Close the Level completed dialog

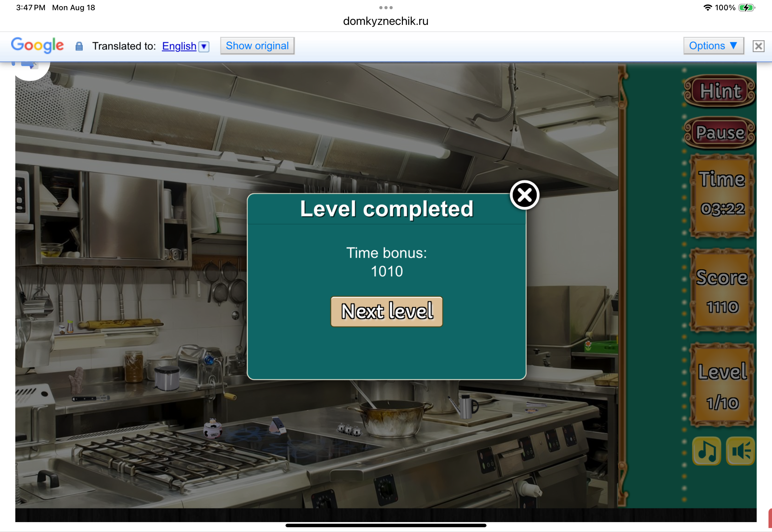[524, 195]
